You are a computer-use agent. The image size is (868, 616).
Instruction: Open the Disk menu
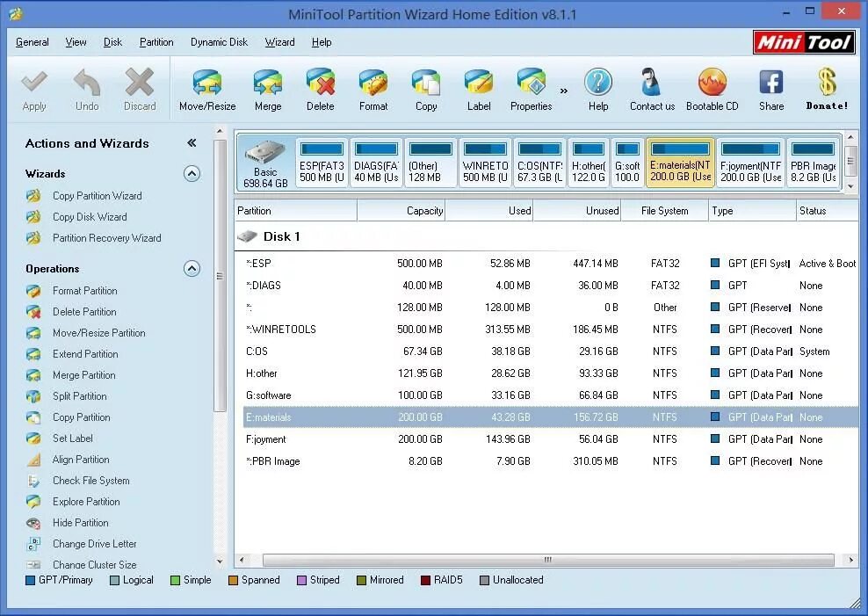(x=113, y=42)
